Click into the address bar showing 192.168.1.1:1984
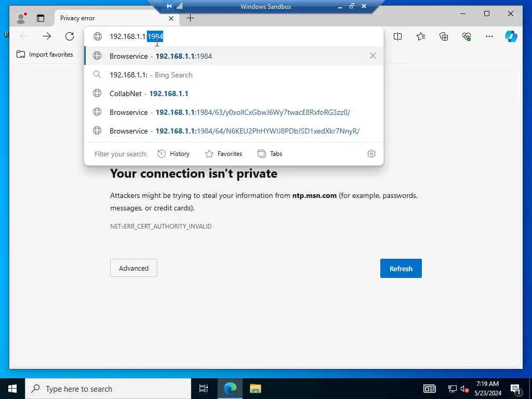The height and width of the screenshot is (399, 532). [x=234, y=36]
